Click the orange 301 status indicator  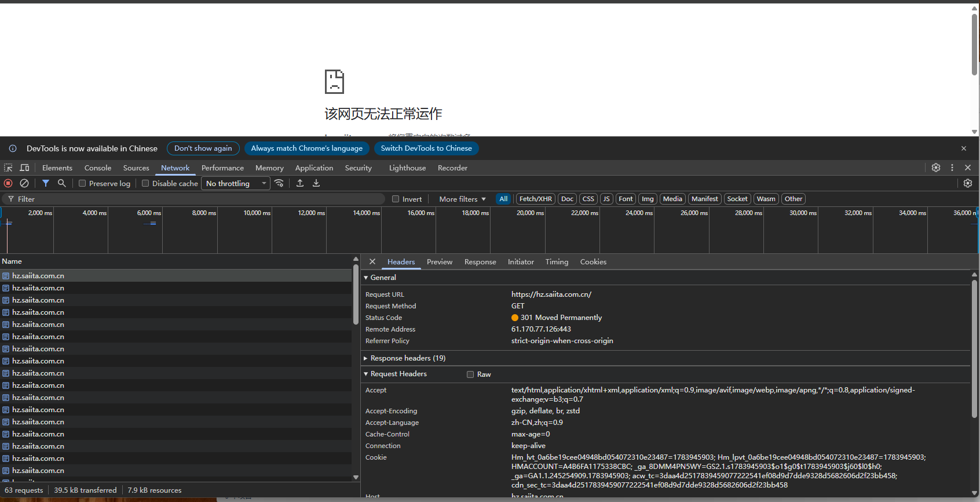click(515, 318)
